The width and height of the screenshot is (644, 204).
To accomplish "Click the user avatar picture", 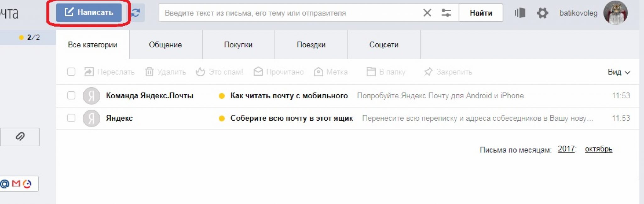I will click(x=615, y=13).
